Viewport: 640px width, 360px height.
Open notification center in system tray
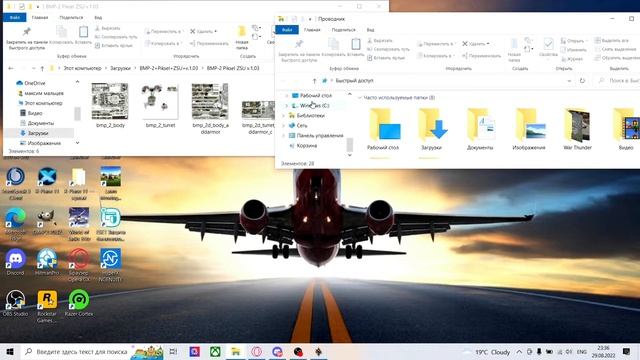(x=627, y=351)
